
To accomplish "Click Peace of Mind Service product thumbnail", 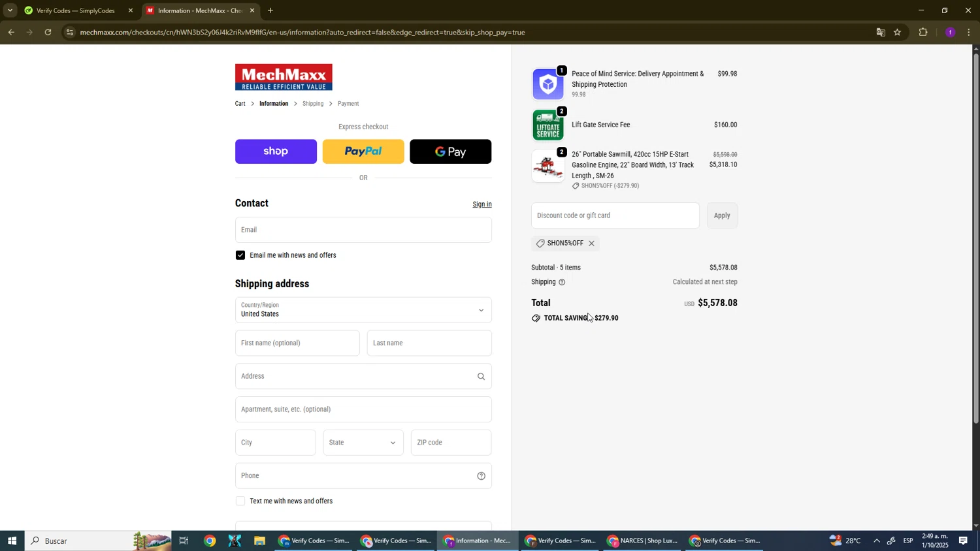I will click(548, 84).
